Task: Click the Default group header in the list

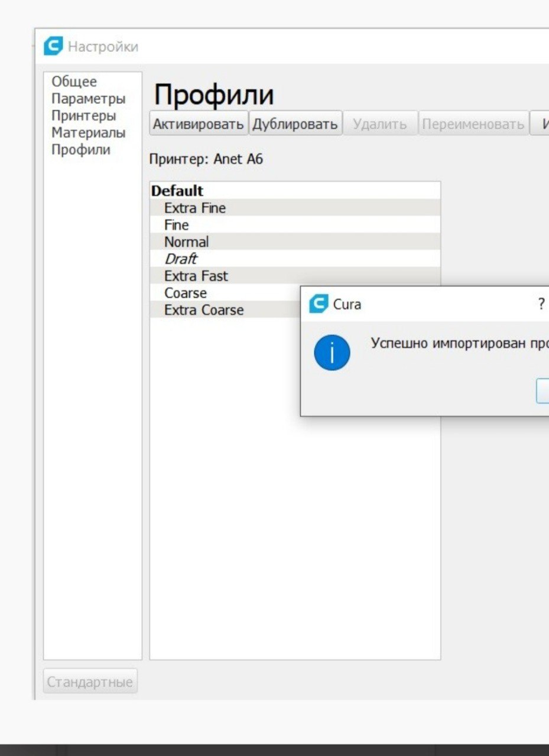Action: (x=295, y=191)
